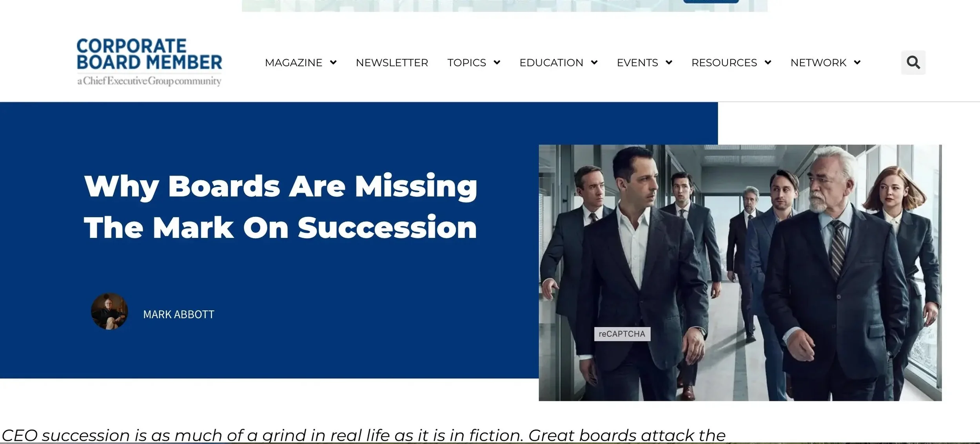Image resolution: width=980 pixels, height=444 pixels.
Task: Select the Education menu label
Action: pyautogui.click(x=552, y=63)
